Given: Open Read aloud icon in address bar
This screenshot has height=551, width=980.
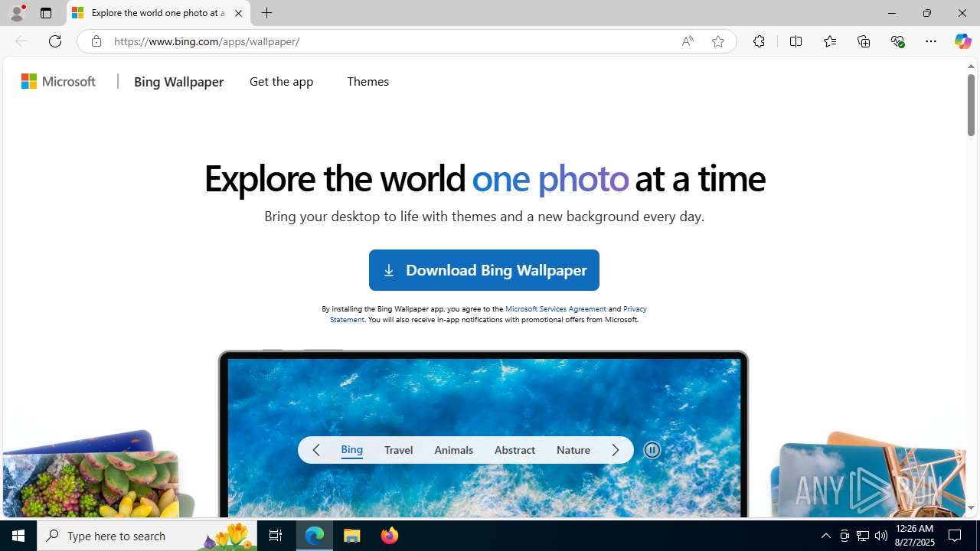Looking at the screenshot, I should [x=688, y=41].
